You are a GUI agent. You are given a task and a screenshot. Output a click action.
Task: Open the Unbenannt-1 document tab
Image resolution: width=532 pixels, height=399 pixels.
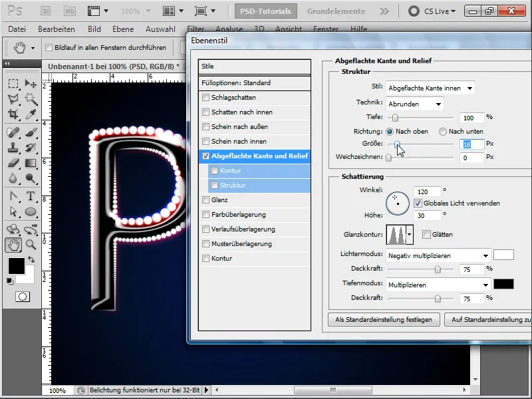[x=114, y=66]
